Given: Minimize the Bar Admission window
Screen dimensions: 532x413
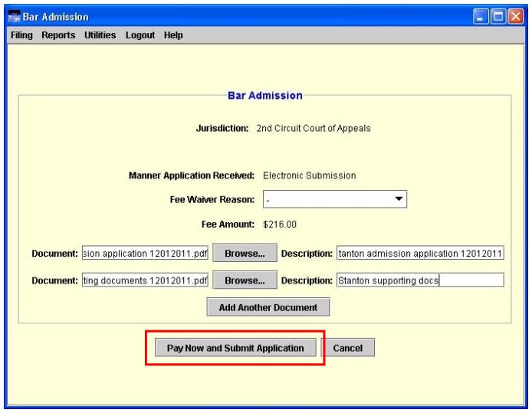Looking at the screenshot, I should 481,17.
